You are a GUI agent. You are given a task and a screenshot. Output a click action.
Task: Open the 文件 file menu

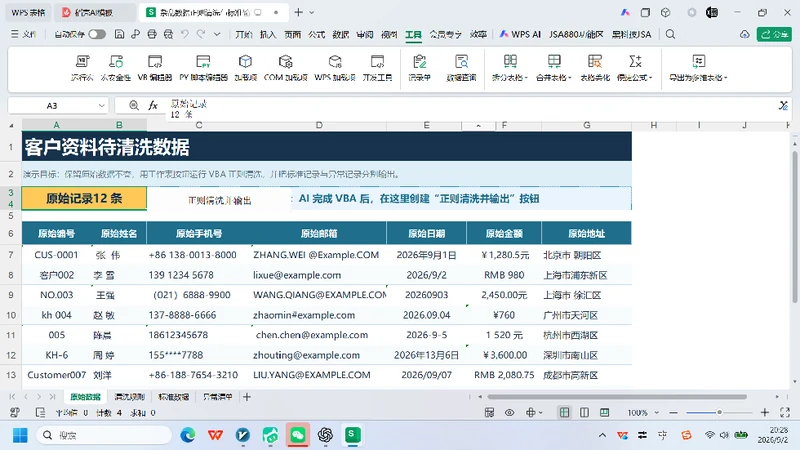[x=24, y=34]
